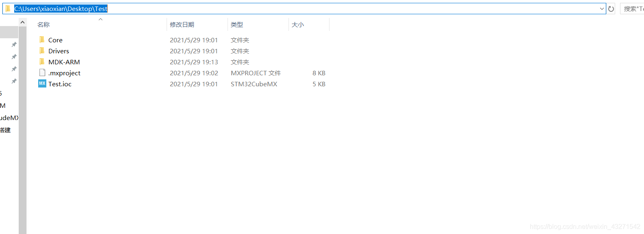Select the MDK-ARM folder name

(x=64, y=62)
